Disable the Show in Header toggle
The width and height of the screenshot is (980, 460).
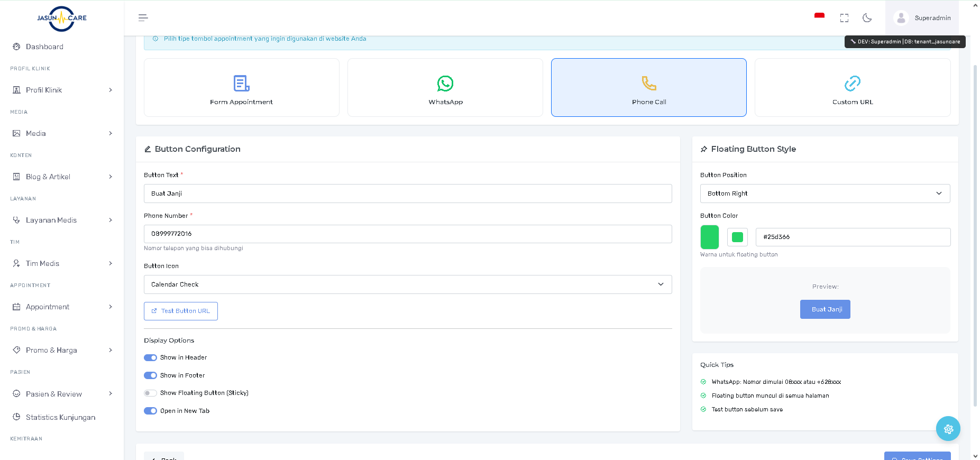151,357
